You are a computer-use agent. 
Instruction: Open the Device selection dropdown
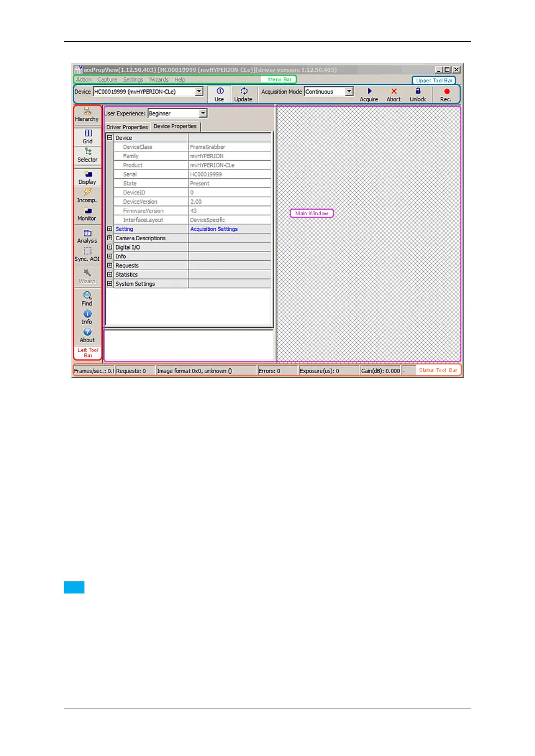click(x=199, y=92)
